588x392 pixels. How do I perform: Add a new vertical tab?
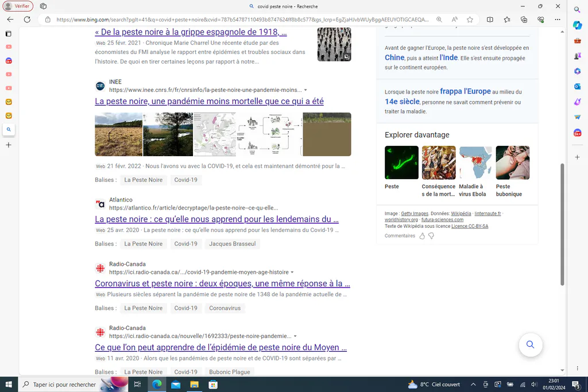[x=8, y=145]
